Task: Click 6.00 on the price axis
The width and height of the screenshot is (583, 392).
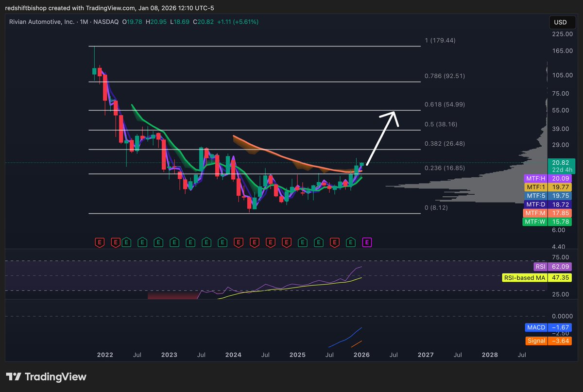Action: click(558, 230)
